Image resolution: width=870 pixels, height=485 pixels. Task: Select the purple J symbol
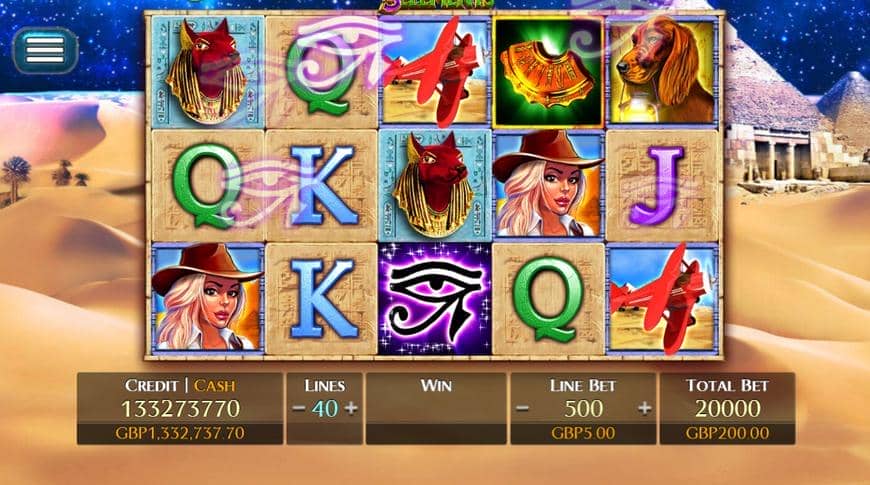[x=662, y=185]
